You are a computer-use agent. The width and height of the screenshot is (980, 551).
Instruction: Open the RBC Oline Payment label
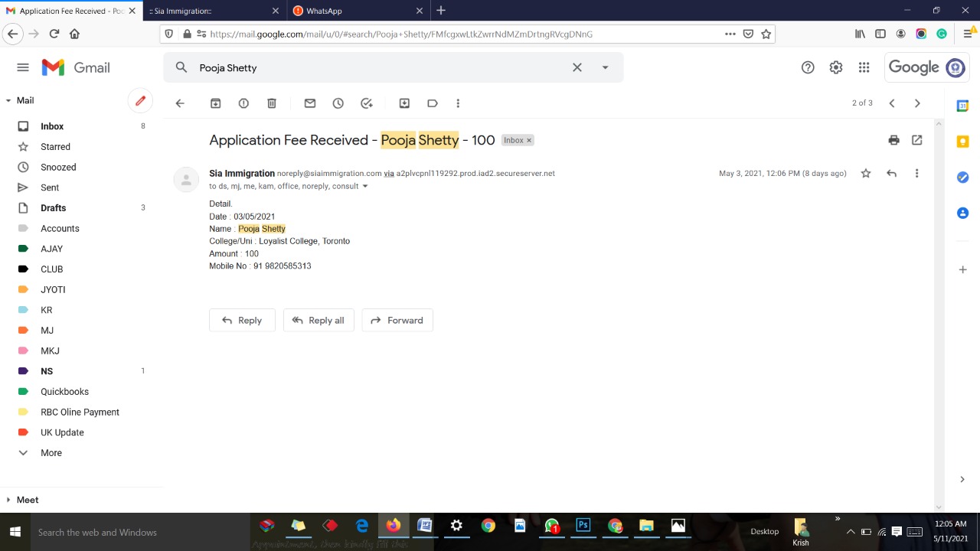tap(80, 412)
